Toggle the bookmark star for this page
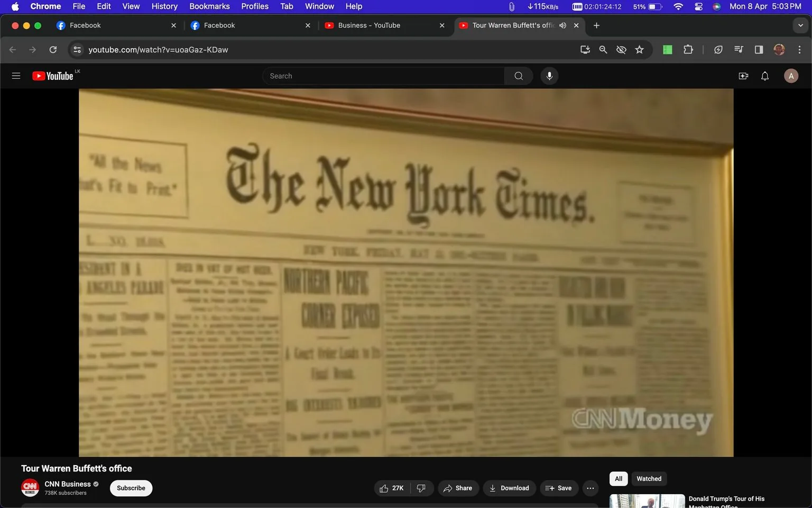This screenshot has height=508, width=812. 639,49
